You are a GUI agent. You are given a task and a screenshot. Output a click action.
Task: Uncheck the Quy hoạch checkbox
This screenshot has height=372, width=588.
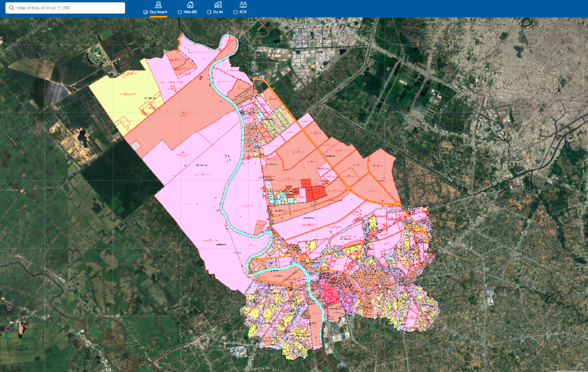pos(146,12)
